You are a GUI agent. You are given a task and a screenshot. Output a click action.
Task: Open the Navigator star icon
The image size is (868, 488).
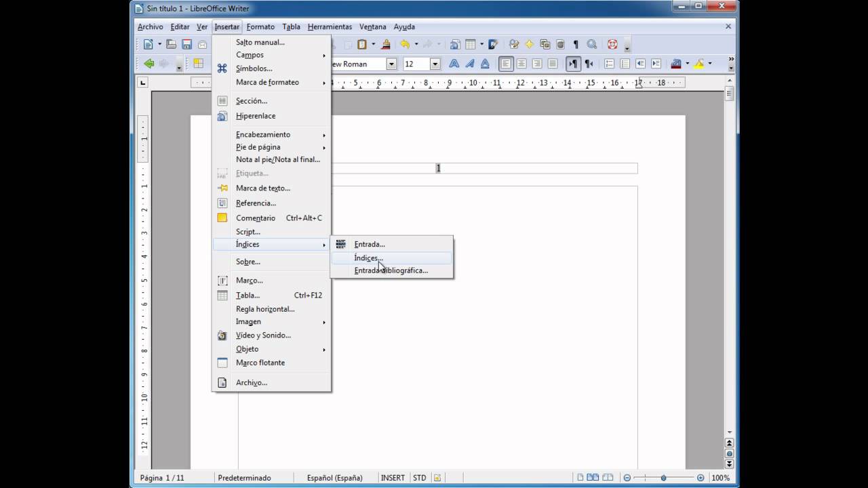pos(530,45)
